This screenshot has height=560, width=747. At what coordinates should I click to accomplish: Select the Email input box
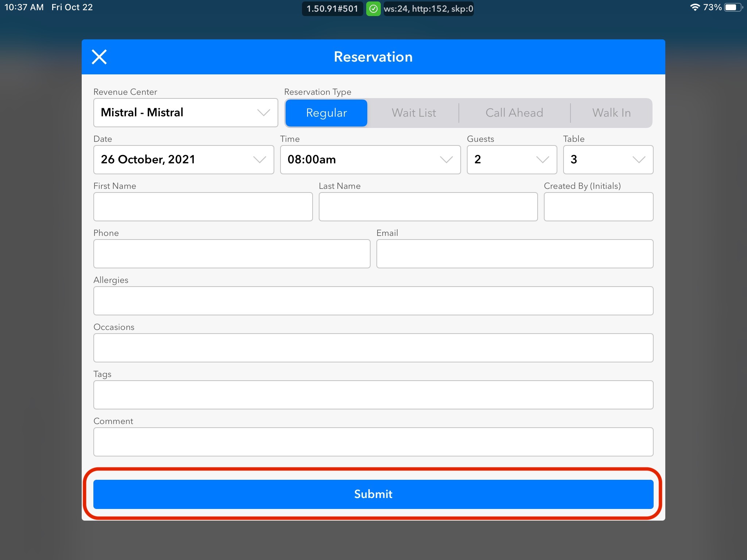point(514,254)
